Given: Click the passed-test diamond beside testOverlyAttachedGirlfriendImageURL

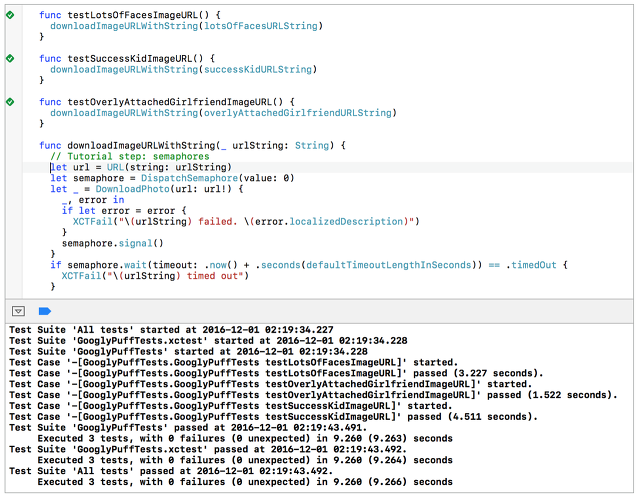Looking at the screenshot, I should (x=10, y=102).
